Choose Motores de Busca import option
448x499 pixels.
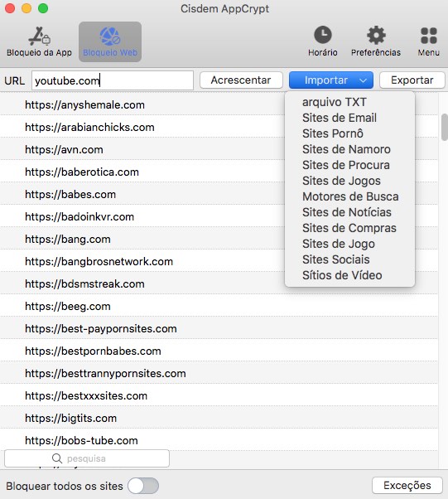pyautogui.click(x=350, y=196)
